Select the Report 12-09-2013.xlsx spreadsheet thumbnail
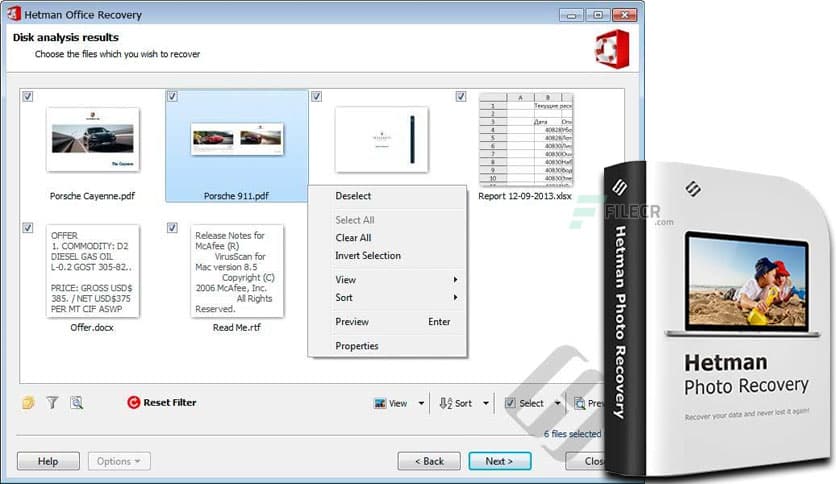 pyautogui.click(x=526, y=140)
